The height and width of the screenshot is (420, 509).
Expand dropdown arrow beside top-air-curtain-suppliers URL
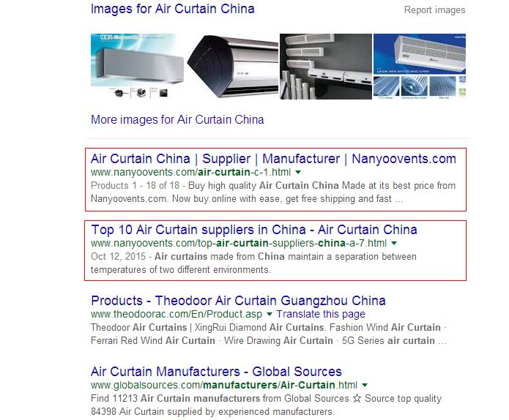tap(394, 243)
